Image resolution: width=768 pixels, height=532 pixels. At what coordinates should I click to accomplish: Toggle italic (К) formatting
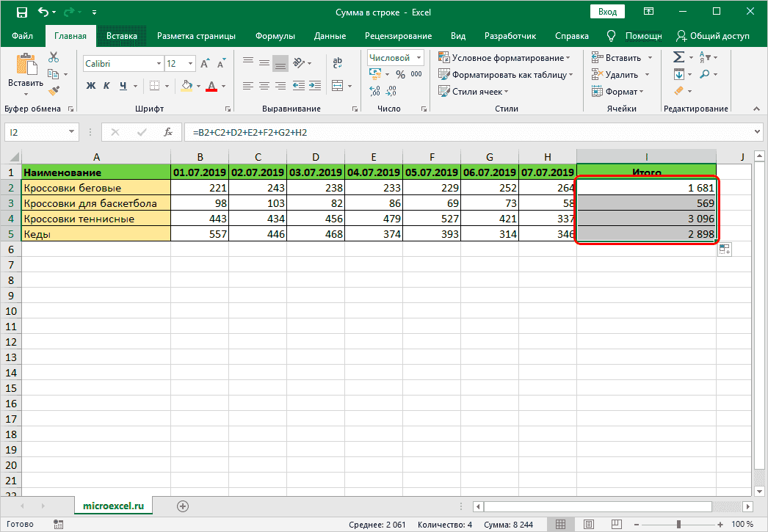click(x=107, y=86)
